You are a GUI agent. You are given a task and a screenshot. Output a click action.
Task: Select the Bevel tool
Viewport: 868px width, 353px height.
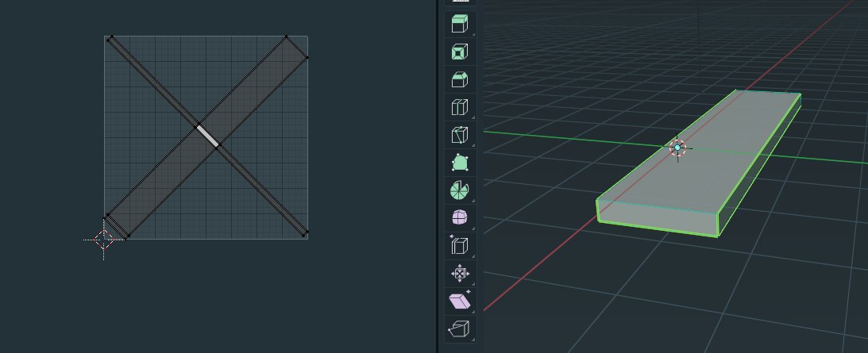[x=460, y=79]
